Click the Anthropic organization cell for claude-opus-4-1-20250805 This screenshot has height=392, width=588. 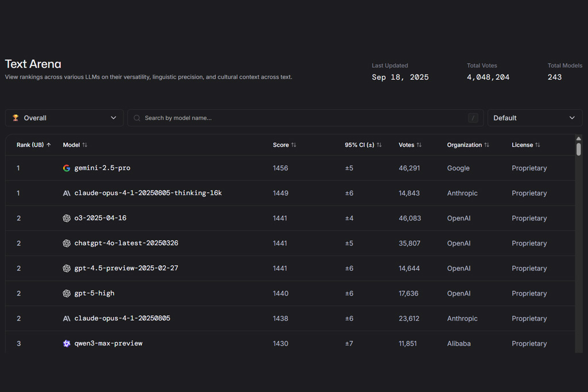(x=462, y=319)
